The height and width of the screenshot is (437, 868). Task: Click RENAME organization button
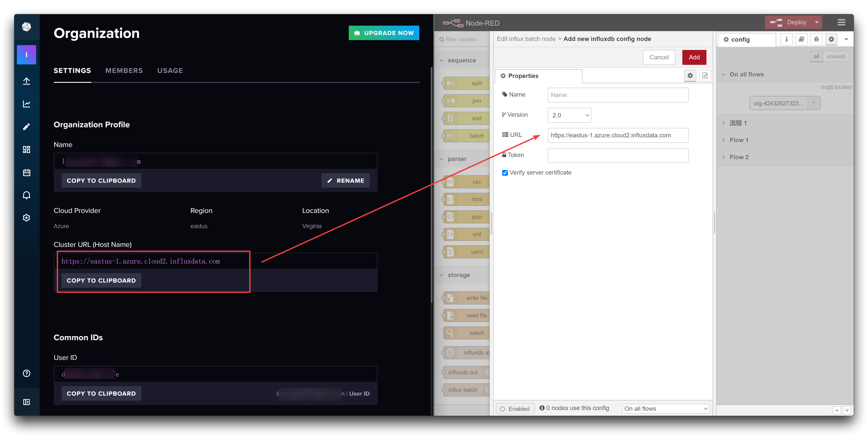pyautogui.click(x=345, y=180)
